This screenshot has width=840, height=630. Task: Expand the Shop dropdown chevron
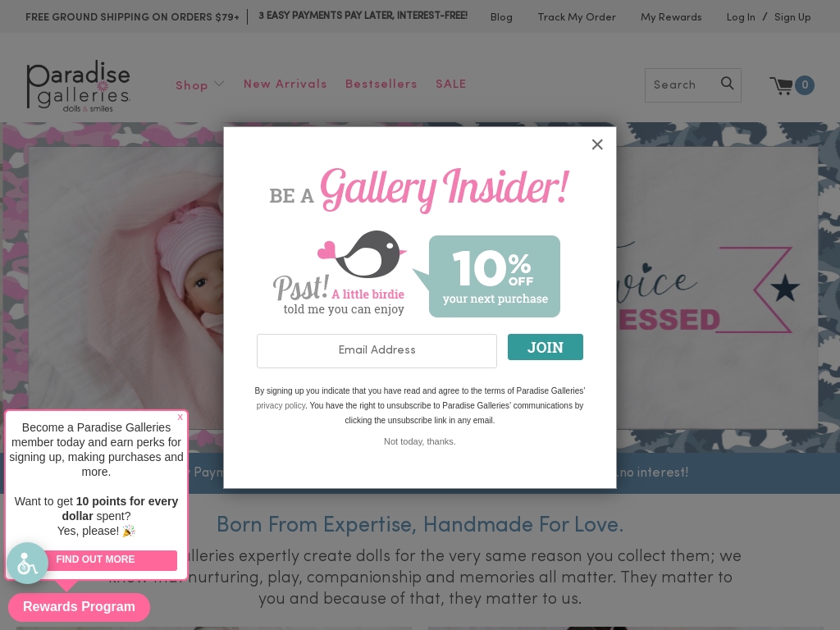click(x=219, y=84)
